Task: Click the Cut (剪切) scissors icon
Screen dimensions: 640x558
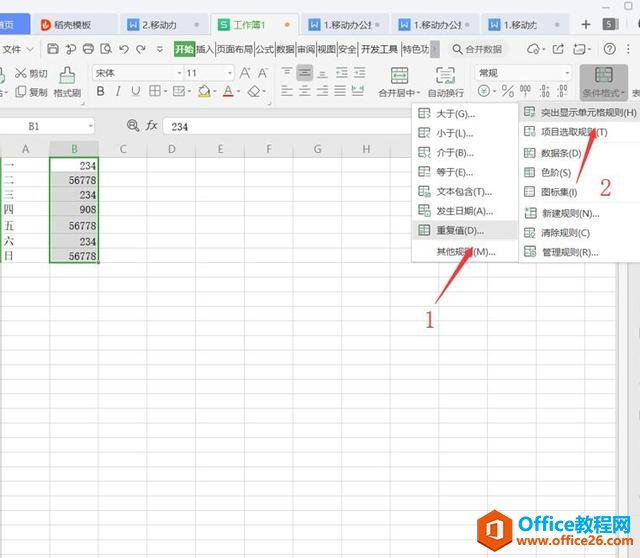Action: point(20,73)
